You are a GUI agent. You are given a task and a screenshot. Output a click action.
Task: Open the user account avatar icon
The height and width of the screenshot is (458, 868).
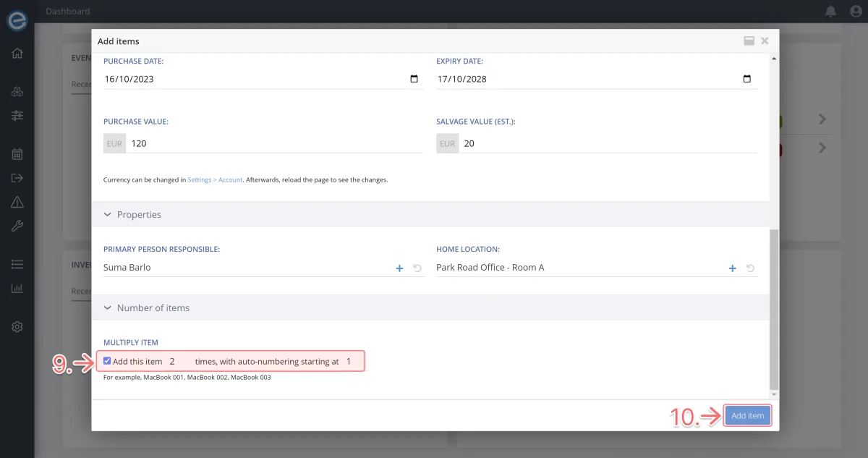tap(856, 11)
